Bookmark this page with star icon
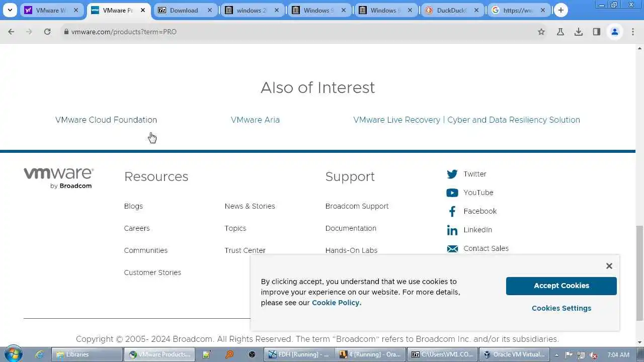Screen dimensions: 644x362 (x=541, y=32)
